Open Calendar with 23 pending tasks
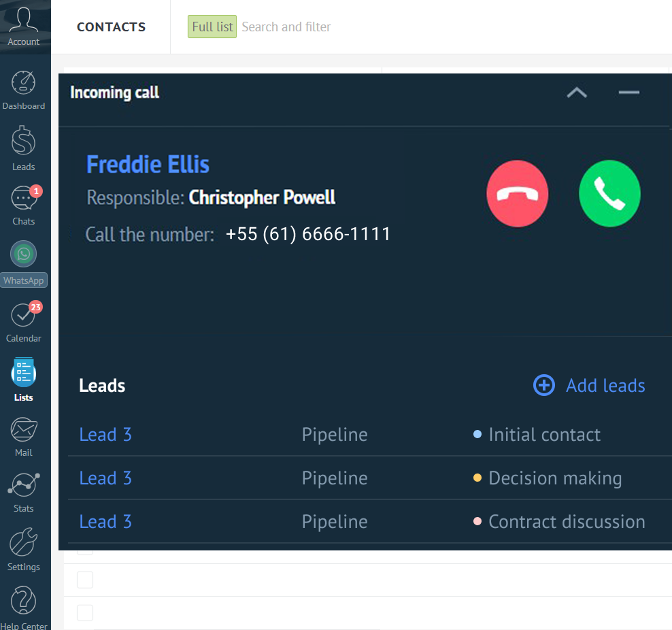 pos(24,322)
